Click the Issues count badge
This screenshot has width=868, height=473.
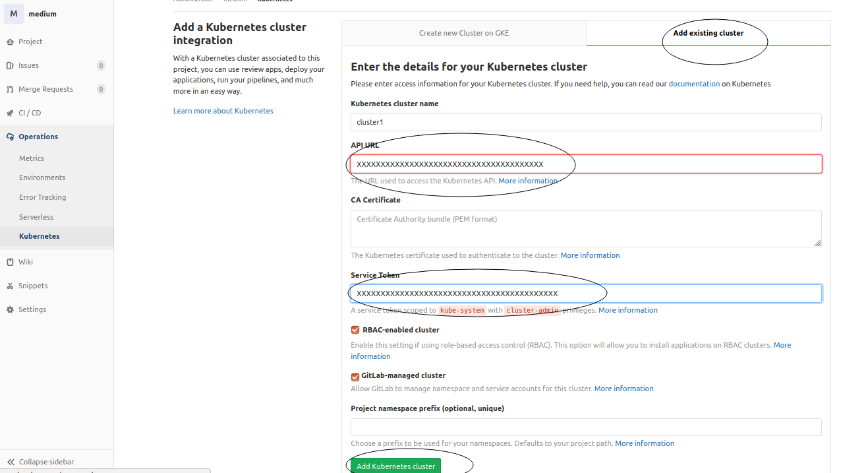[101, 65]
